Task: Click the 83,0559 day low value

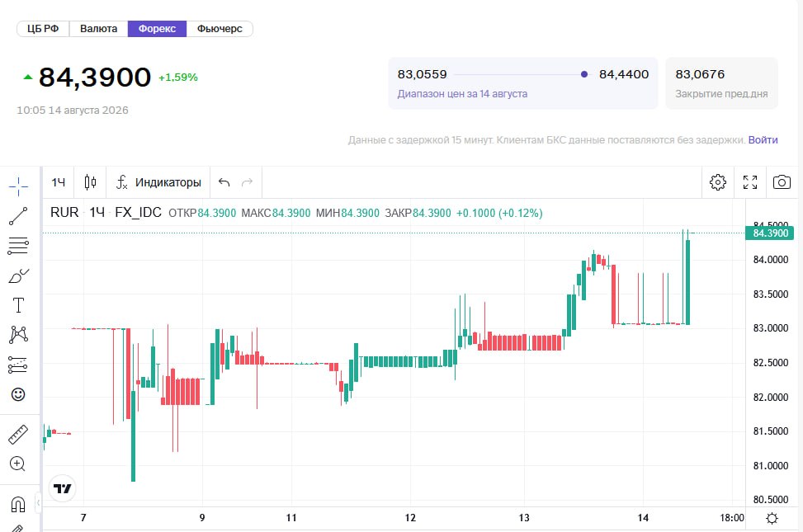Action: coord(422,74)
